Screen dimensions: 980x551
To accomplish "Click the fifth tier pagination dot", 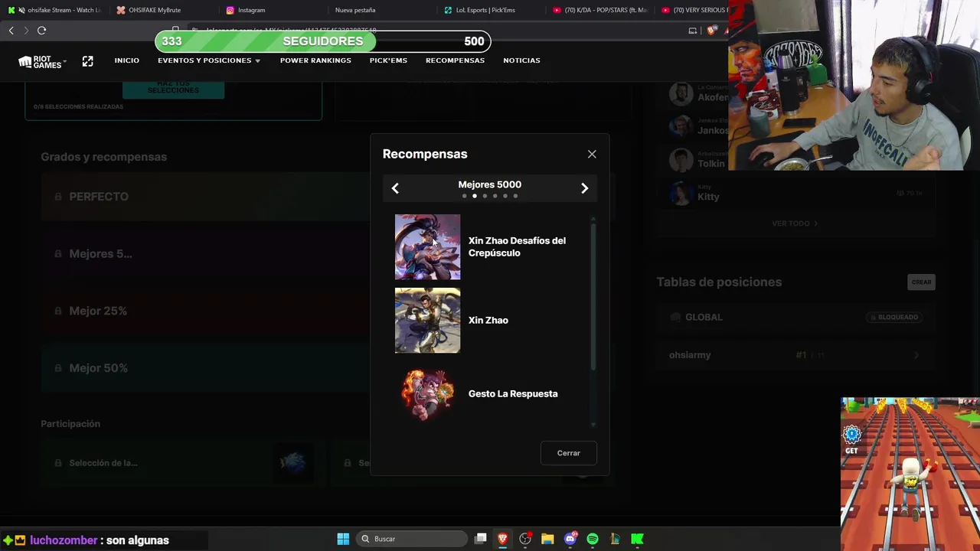I will coord(505,196).
